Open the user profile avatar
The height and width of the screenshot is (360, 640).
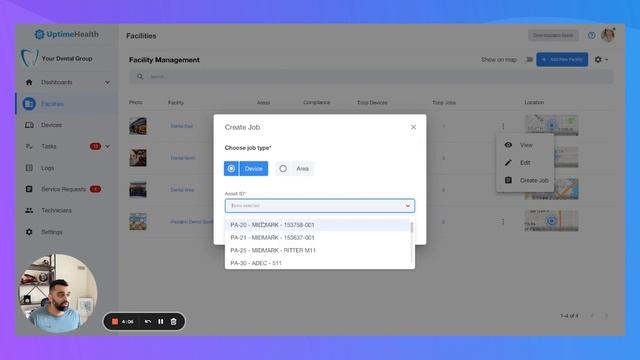point(608,35)
